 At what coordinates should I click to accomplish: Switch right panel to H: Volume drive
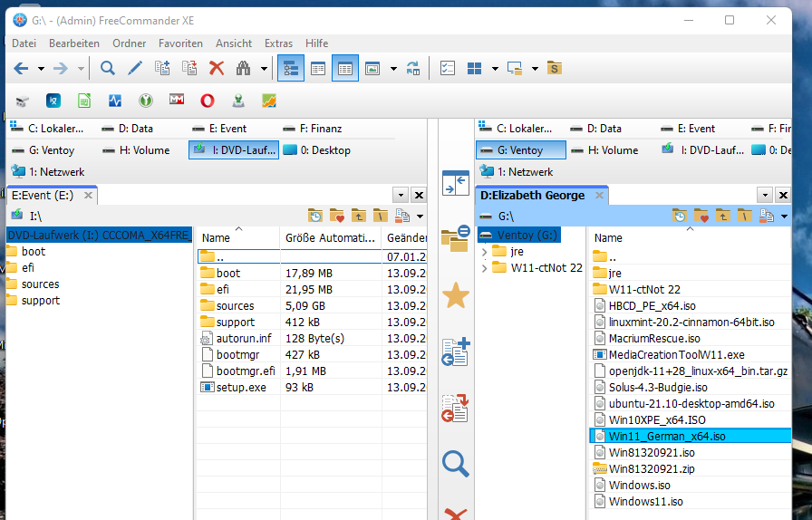(x=612, y=150)
